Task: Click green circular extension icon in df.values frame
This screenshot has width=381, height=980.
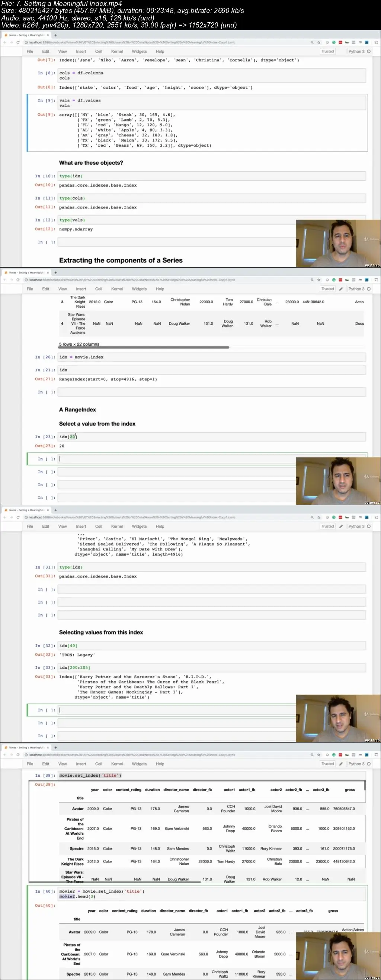Action: point(334,42)
